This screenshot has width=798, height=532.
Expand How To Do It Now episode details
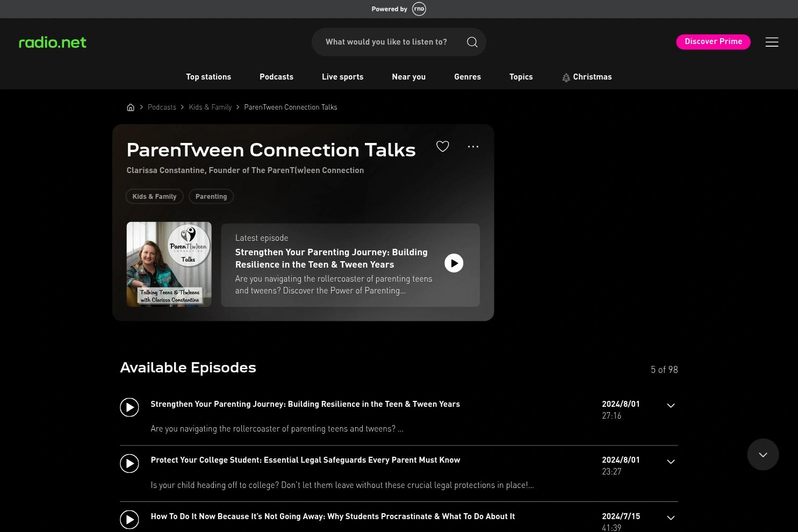(x=671, y=518)
